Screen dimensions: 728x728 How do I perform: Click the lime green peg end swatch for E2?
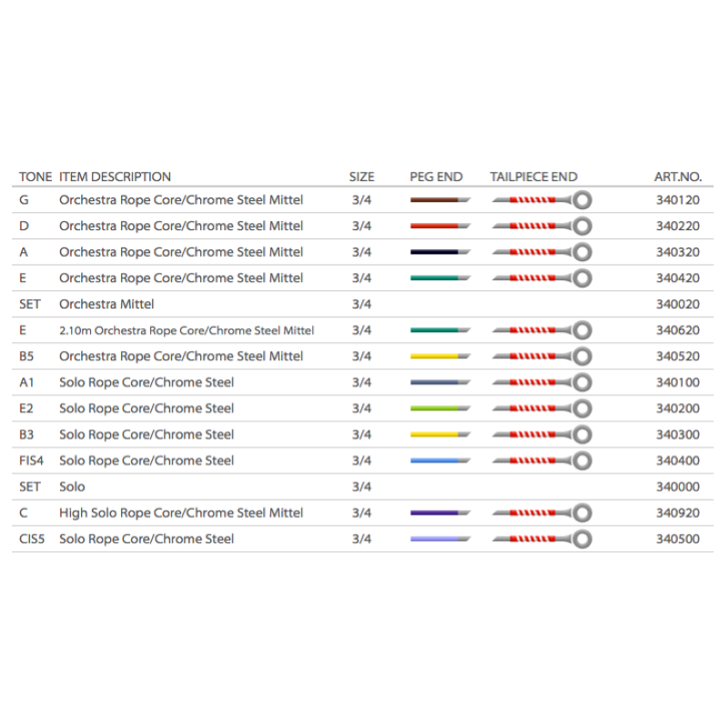[x=440, y=409]
